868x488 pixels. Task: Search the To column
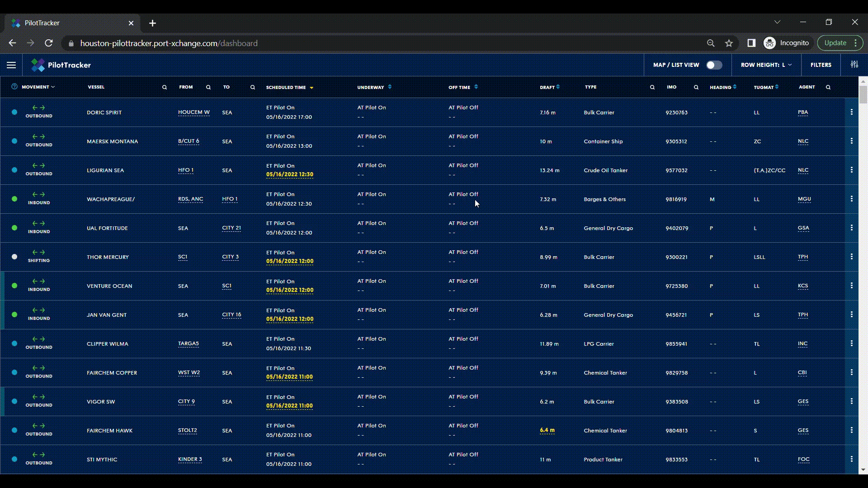tap(253, 87)
